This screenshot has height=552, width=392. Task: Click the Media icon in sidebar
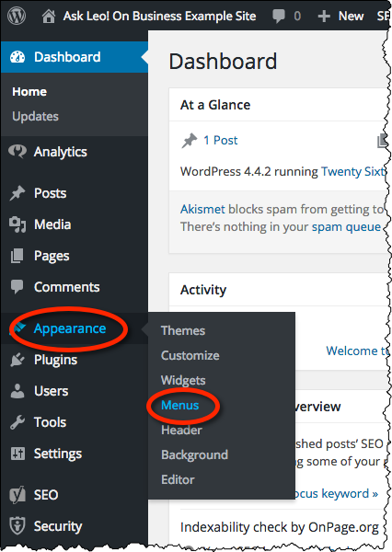click(17, 224)
